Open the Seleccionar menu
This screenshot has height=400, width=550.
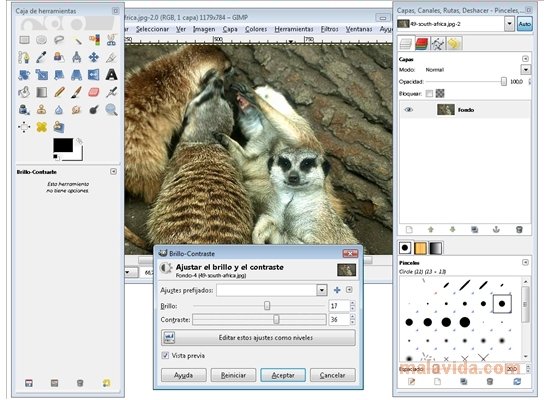(152, 29)
